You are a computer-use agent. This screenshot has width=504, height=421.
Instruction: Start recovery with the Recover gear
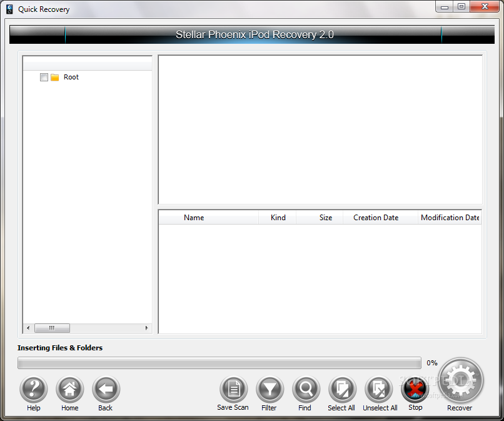pos(461,380)
